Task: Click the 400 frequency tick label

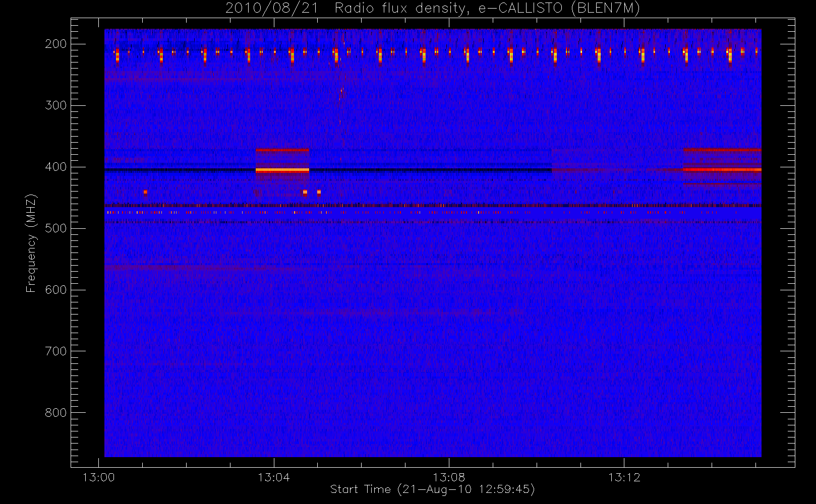Action: pos(55,167)
